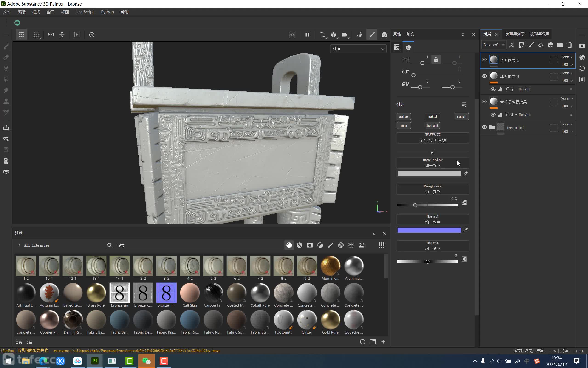Open 文件 menu
Image resolution: width=588 pixels, height=368 pixels.
7,12
